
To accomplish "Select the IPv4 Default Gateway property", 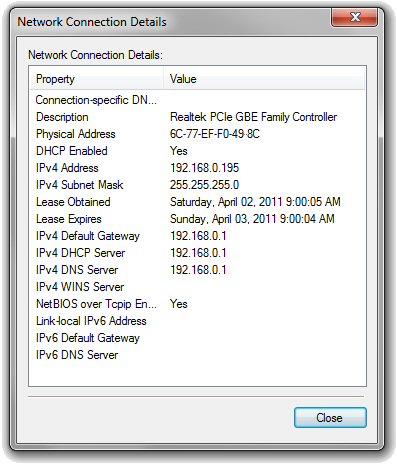I will (x=88, y=236).
